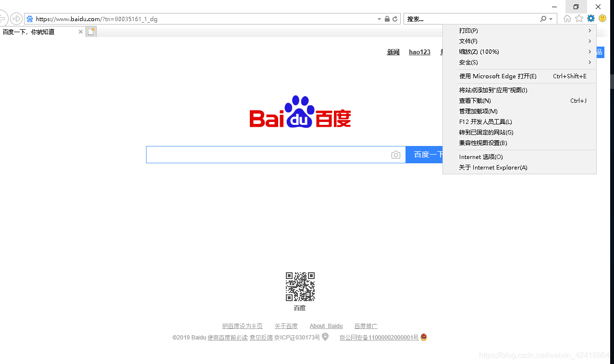Click the lock security icon in address bar

[387, 19]
